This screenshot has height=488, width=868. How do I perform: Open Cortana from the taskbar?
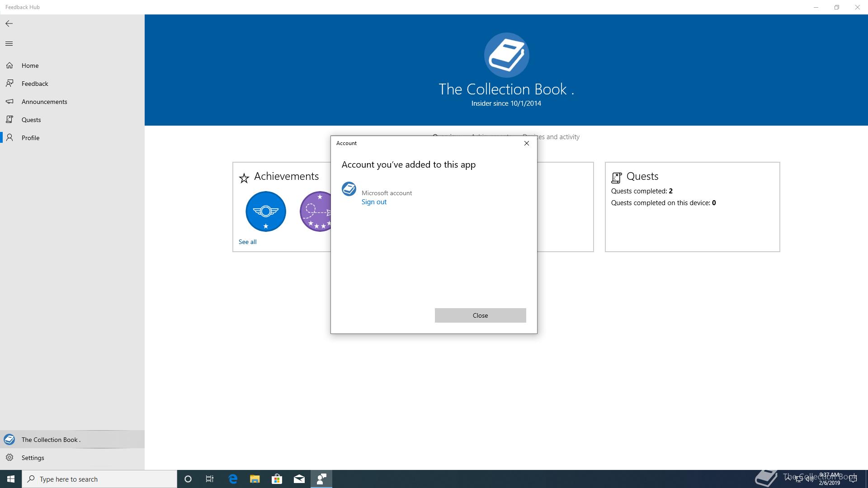pos(188,479)
